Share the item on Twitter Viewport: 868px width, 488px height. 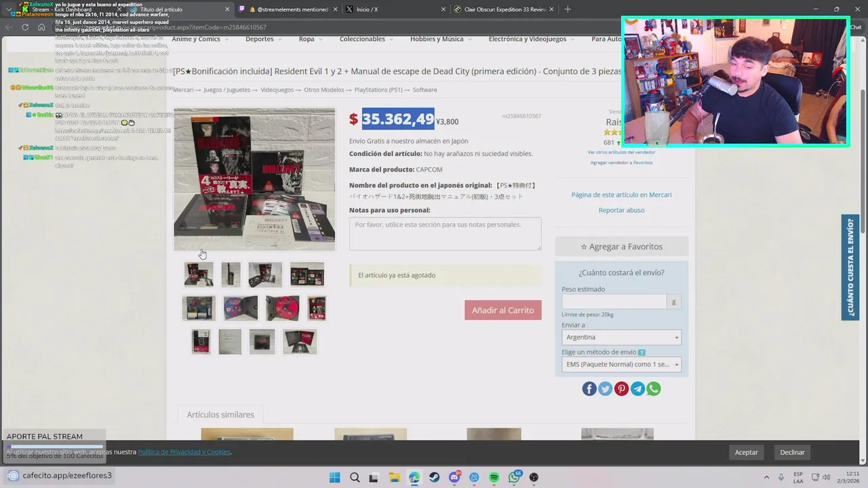pos(605,388)
